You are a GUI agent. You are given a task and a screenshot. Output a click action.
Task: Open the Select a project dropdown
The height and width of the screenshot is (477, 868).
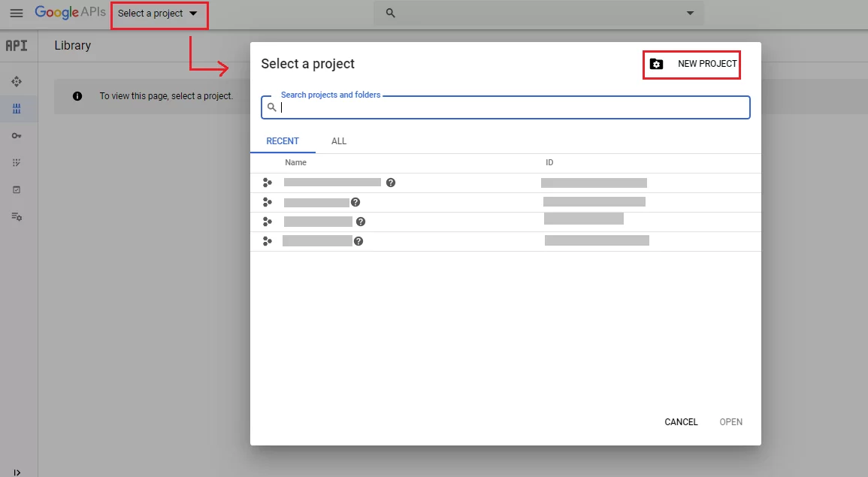(x=159, y=13)
